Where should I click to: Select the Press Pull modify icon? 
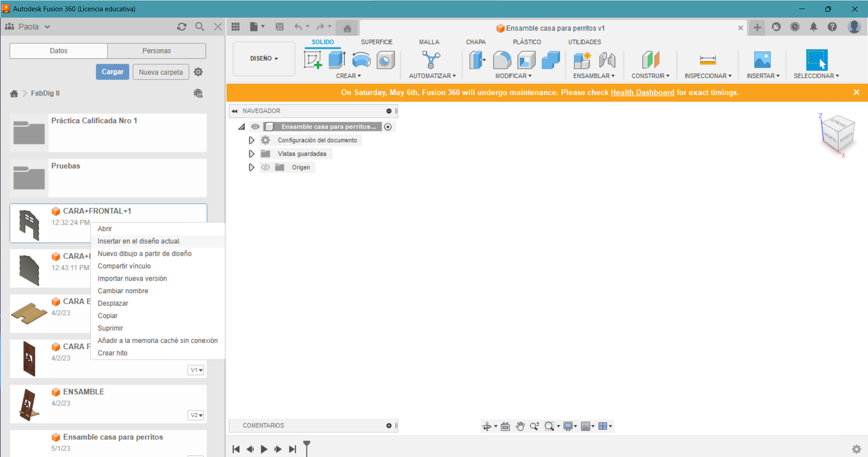(x=477, y=60)
